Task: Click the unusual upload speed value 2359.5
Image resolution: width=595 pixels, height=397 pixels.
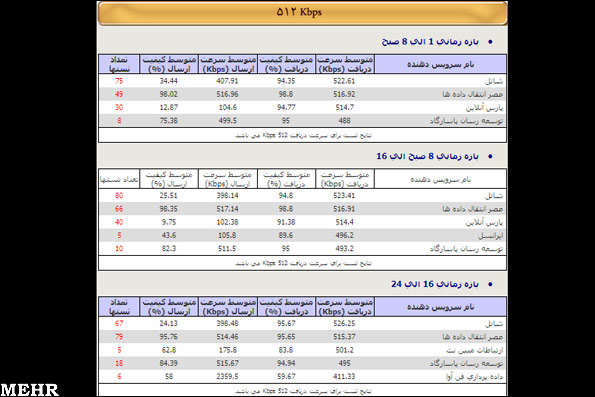Action: pos(228,377)
